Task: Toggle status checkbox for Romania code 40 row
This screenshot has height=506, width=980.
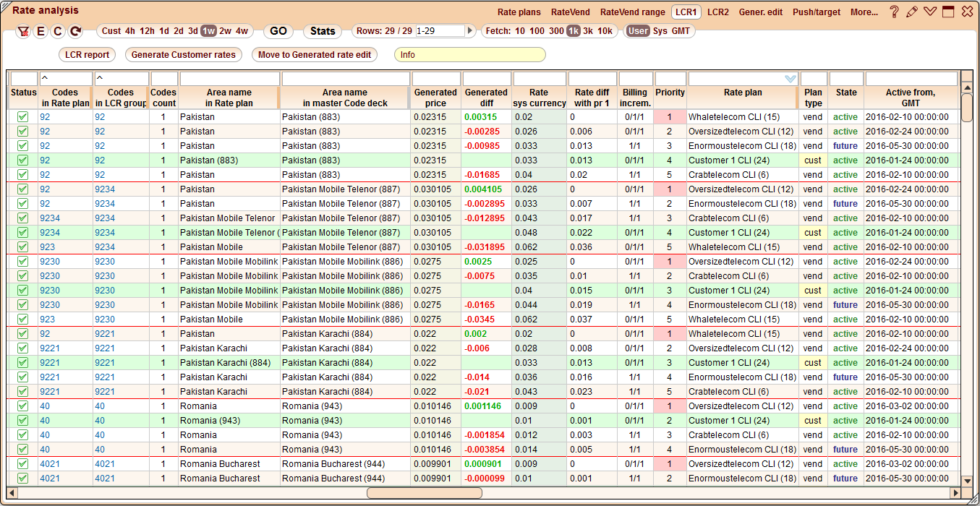Action: point(22,406)
